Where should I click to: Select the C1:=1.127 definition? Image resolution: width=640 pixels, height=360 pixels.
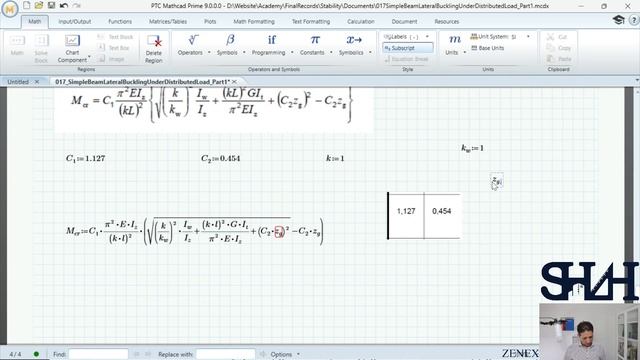click(x=85, y=158)
